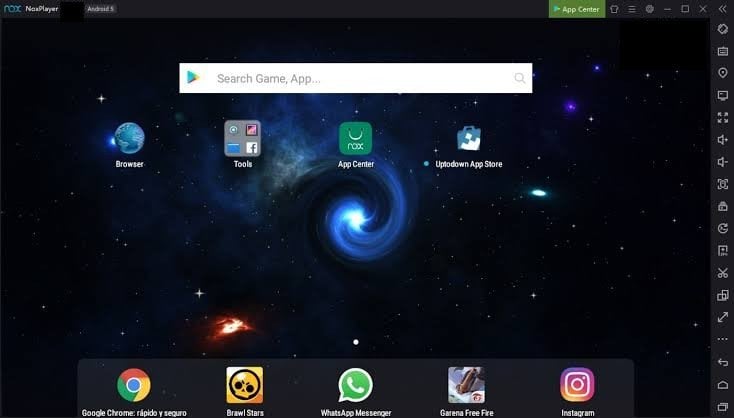Focus the Search Game, App field

(356, 78)
